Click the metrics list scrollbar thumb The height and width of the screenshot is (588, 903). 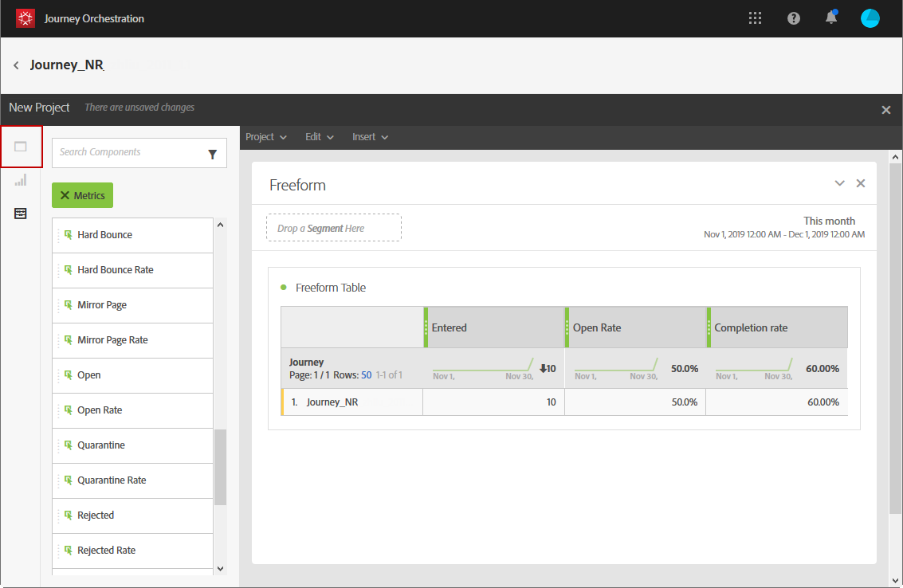click(220, 467)
